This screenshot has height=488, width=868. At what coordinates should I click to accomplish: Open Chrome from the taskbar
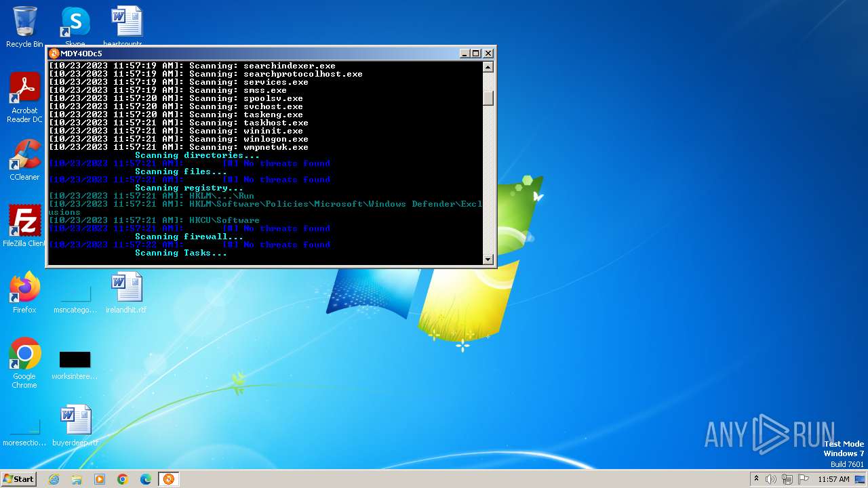[123, 479]
